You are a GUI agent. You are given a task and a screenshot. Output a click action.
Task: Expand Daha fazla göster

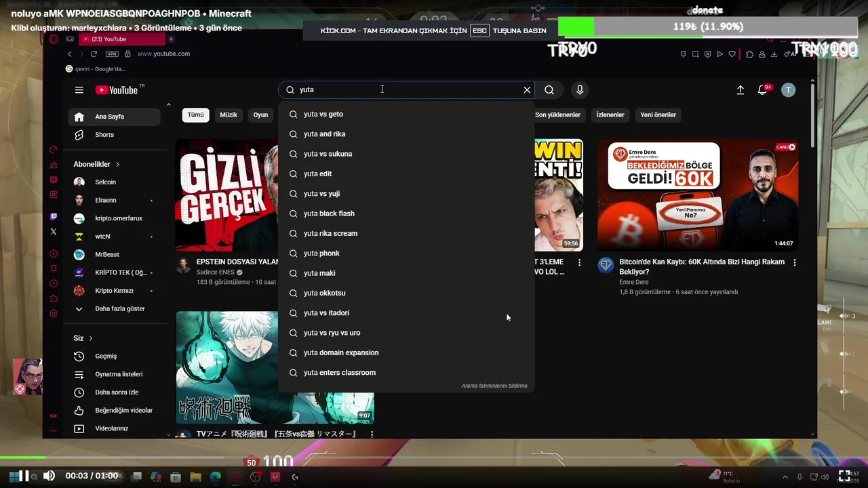115,308
